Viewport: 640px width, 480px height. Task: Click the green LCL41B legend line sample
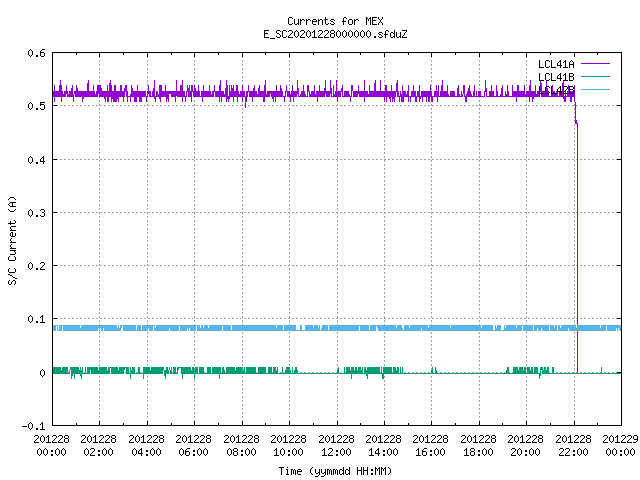[595, 76]
